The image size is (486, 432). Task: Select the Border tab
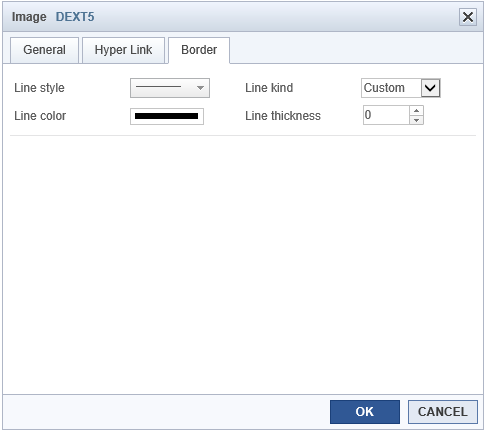[199, 50]
